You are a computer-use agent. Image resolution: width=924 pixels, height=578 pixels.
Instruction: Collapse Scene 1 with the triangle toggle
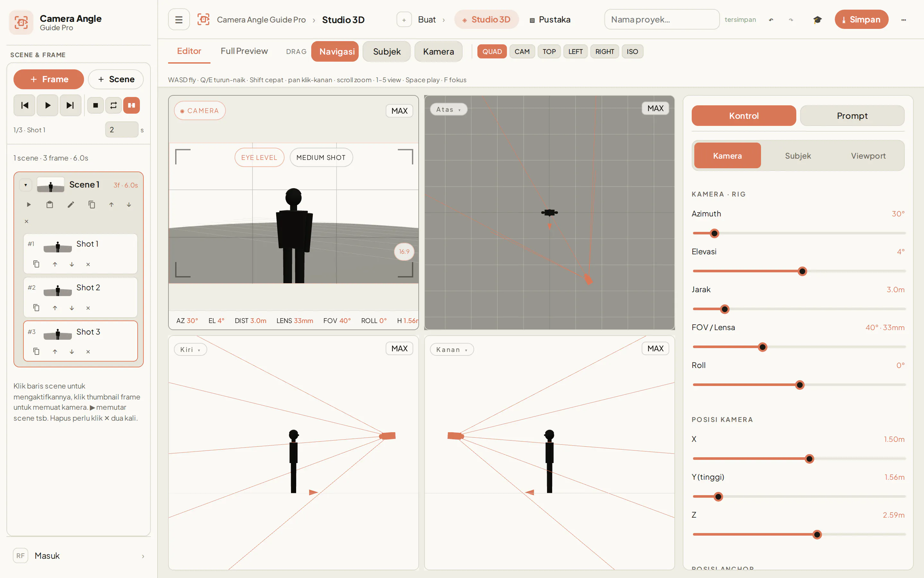tap(26, 185)
